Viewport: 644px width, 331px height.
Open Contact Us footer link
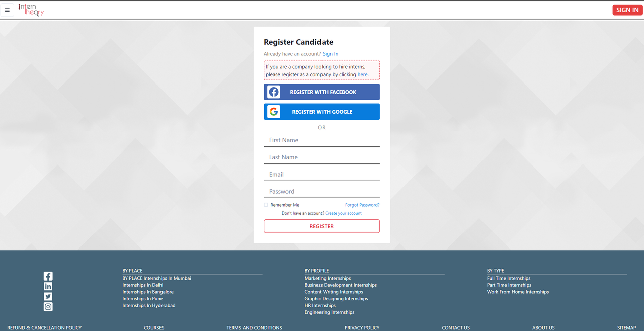coord(456,328)
